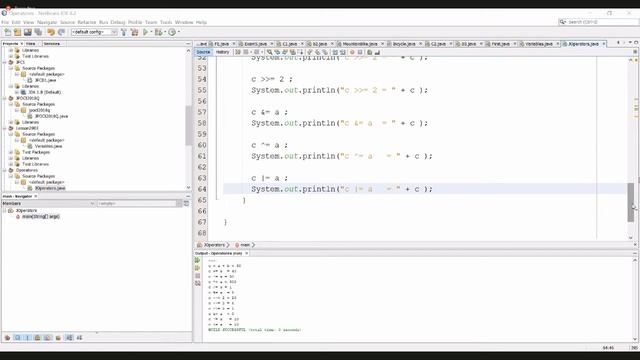Viewport: 640px width, 360px height.
Task: Select Variables.java in the project tree
Action: [x=48, y=146]
